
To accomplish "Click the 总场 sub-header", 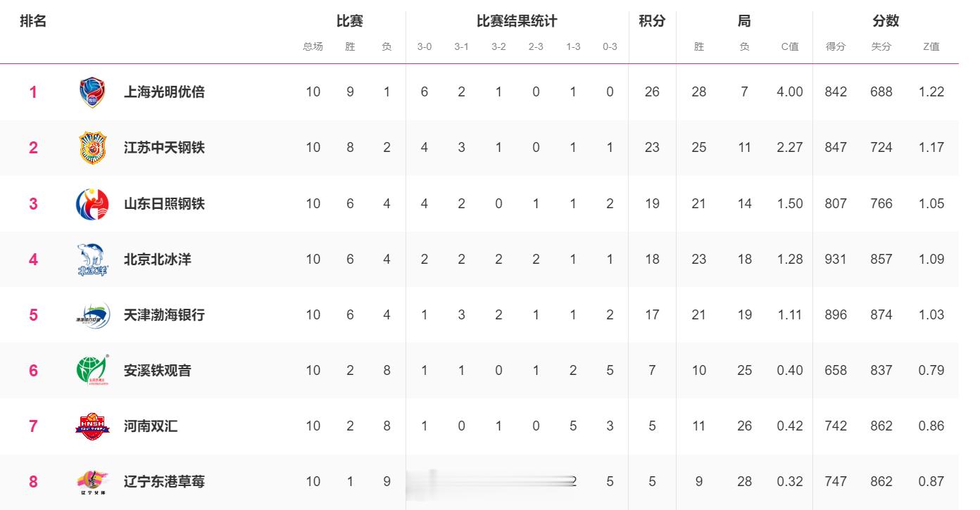I will click(313, 46).
